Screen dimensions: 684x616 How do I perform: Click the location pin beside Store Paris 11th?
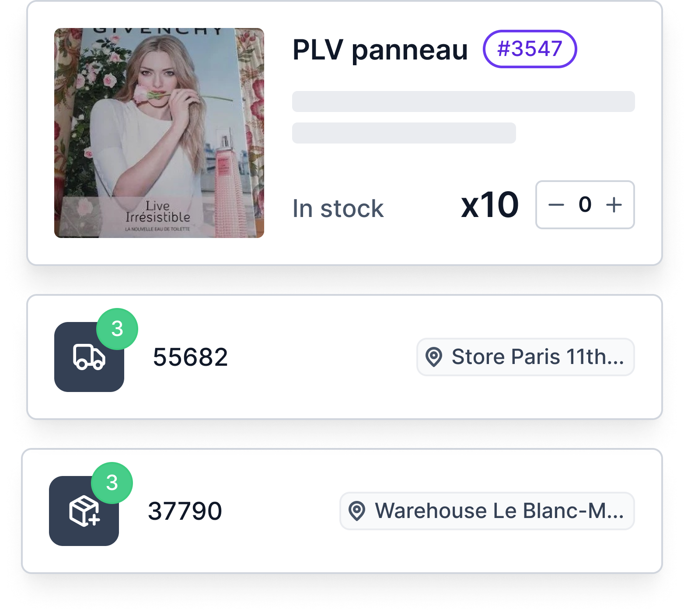(434, 357)
